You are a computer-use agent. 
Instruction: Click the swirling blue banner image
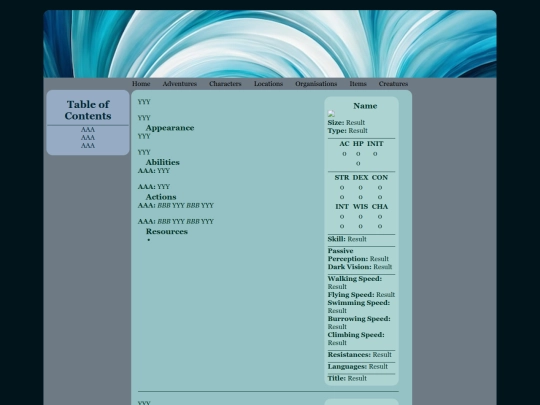[270, 44]
